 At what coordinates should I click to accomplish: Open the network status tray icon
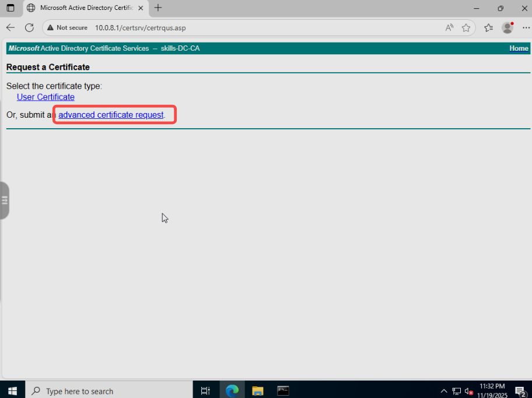456,391
